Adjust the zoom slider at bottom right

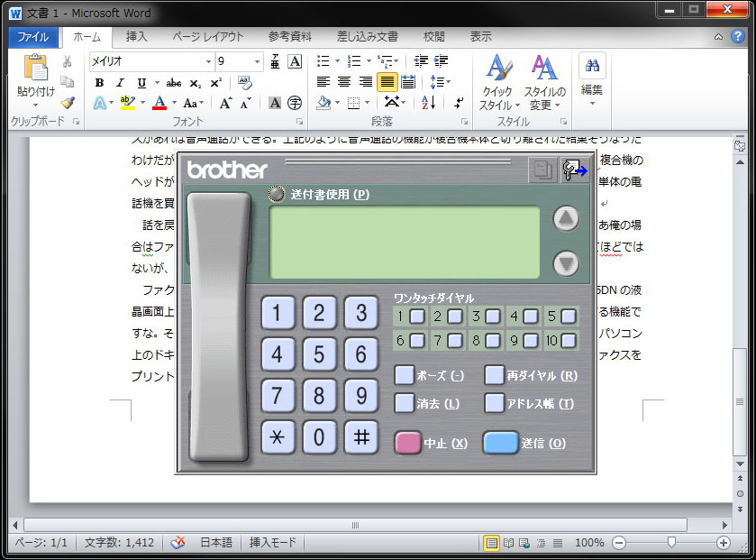(672, 543)
